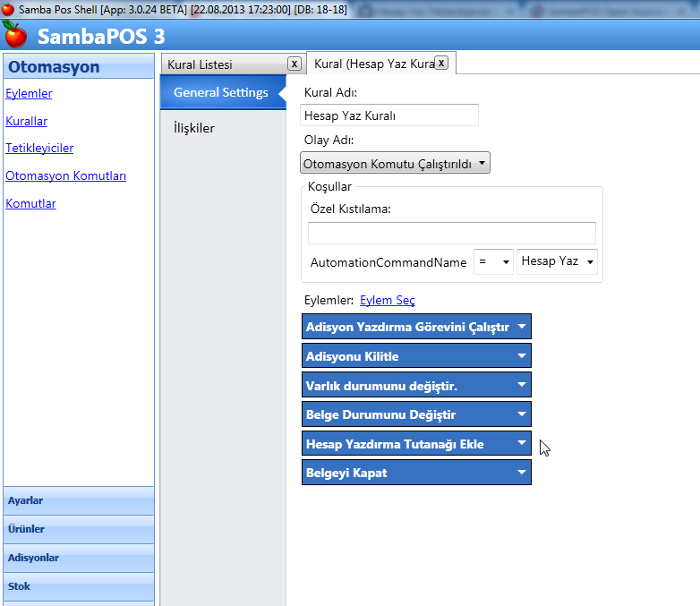The height and width of the screenshot is (606, 700).
Task: Click the Eylem Seç link
Action: [387, 300]
